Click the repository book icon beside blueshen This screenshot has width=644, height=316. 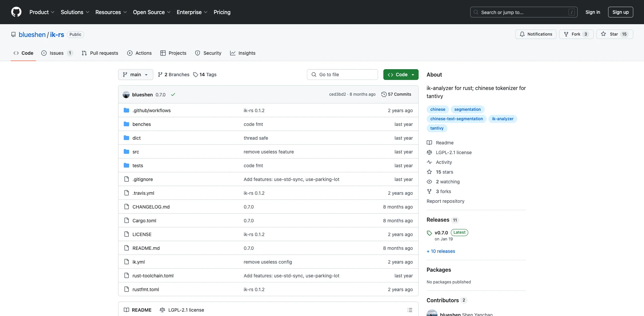13,35
